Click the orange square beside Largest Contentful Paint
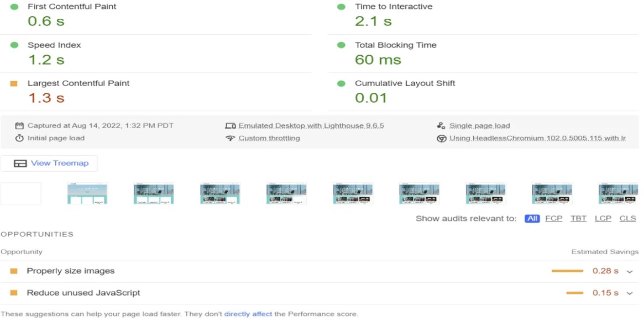The height and width of the screenshot is (322, 644). tap(14, 84)
